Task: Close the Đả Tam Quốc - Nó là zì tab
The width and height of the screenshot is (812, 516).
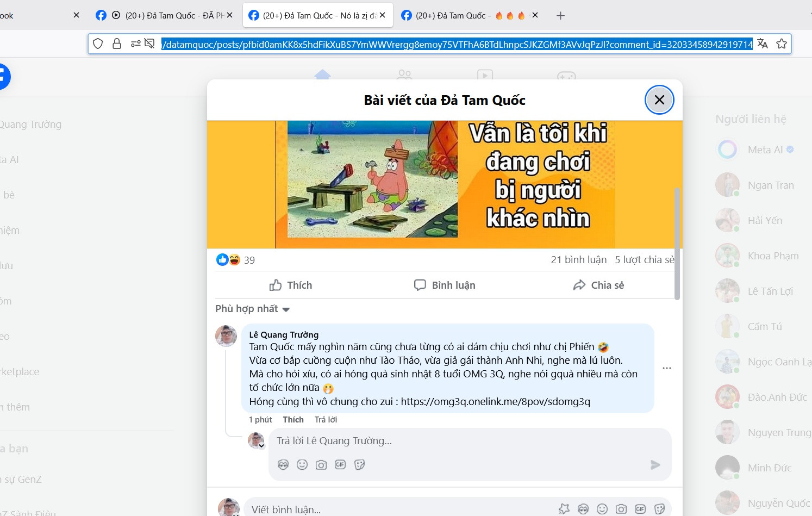Action: tap(383, 15)
